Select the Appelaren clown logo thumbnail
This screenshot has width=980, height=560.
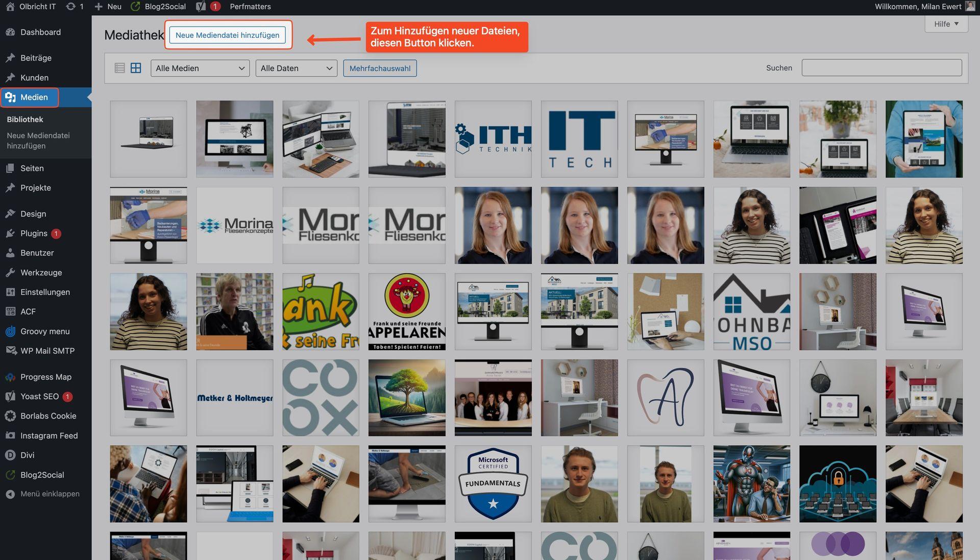(x=407, y=311)
